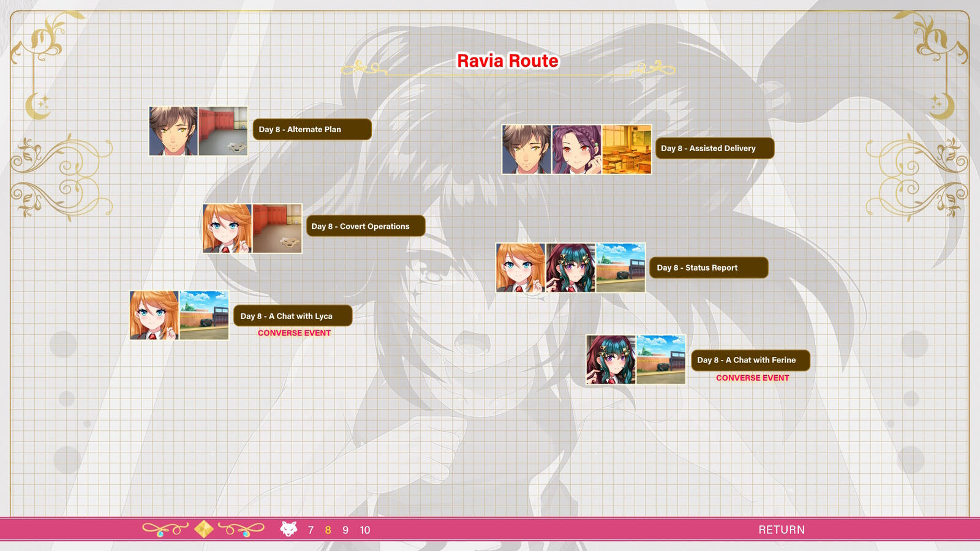
Task: Switch to Day 10 events
Action: pos(364,530)
